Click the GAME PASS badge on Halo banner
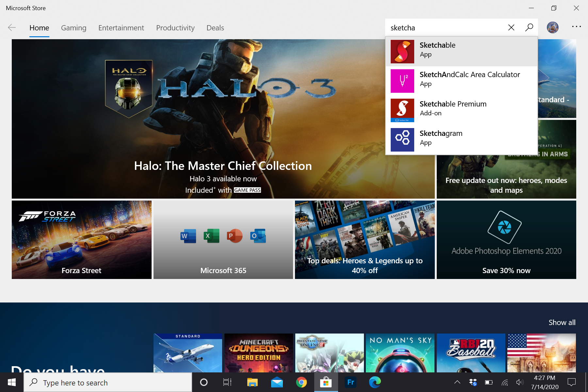This screenshot has height=392, width=588. [x=247, y=190]
